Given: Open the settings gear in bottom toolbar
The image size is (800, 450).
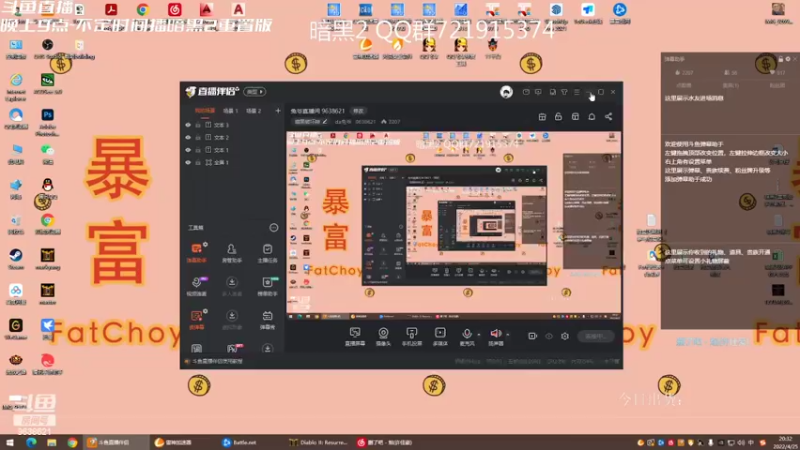Looking at the screenshot, I should [565, 336].
